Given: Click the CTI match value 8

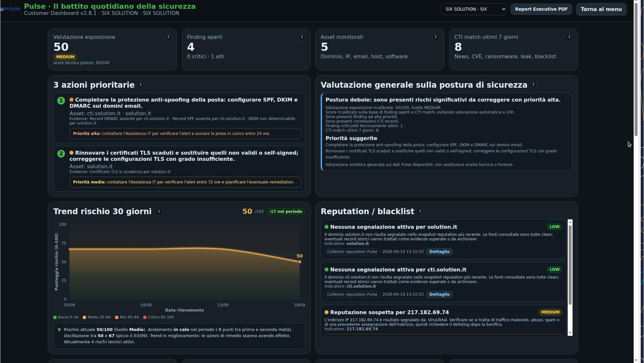Looking at the screenshot, I should point(458,47).
